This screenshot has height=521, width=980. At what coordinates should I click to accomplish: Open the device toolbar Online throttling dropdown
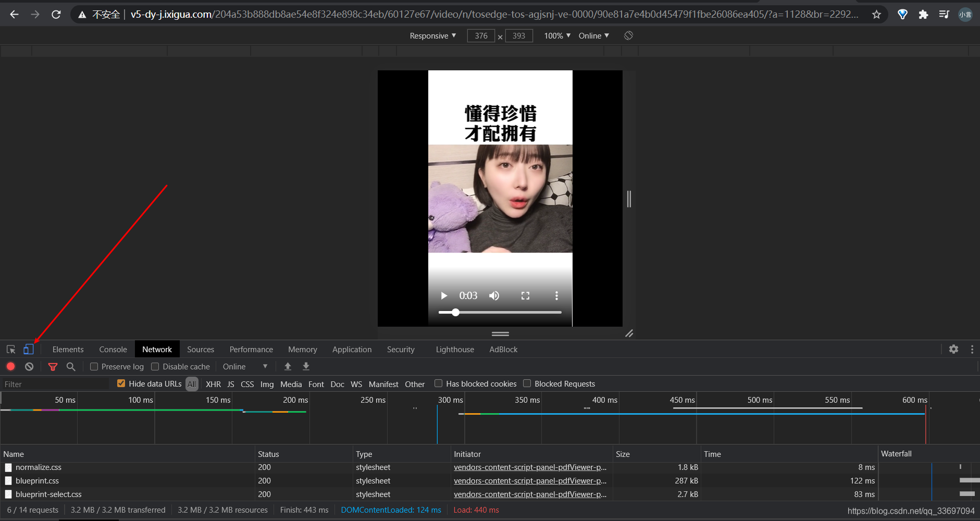tap(593, 35)
